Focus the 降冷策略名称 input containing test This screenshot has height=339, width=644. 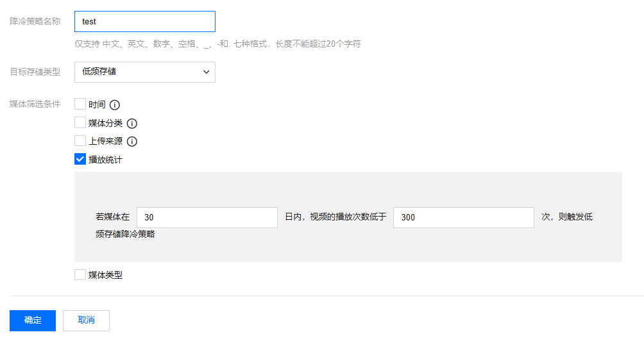coord(145,21)
